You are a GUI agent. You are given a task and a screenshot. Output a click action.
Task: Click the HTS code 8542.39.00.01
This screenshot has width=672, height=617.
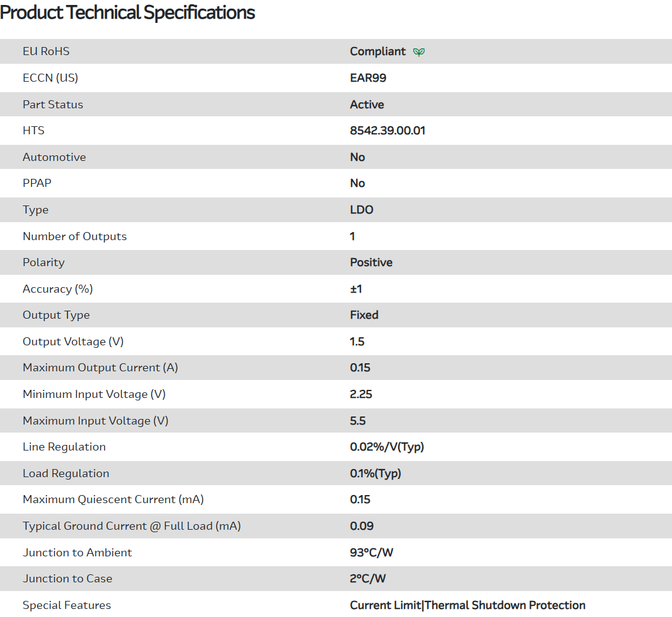pos(387,131)
